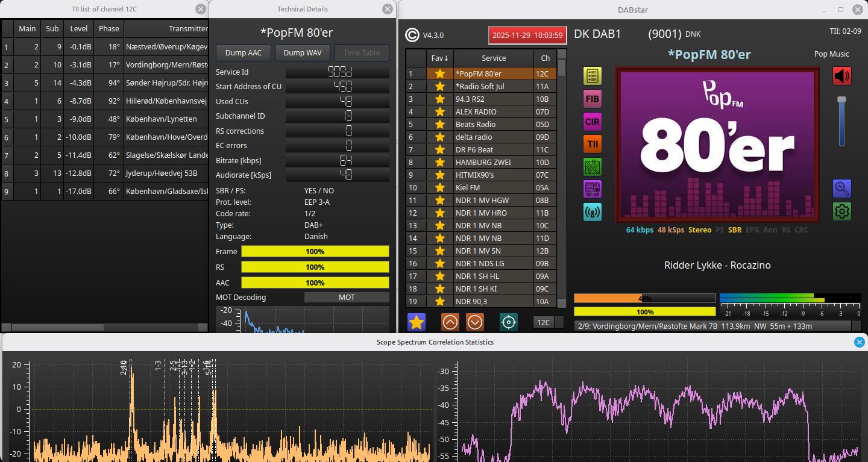The height and width of the screenshot is (462, 868).
Task: Open the 12C channel selector dropdown
Action: (549, 322)
